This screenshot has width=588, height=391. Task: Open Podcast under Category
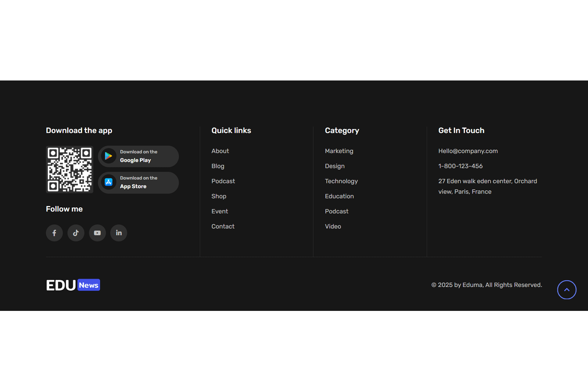(337, 211)
